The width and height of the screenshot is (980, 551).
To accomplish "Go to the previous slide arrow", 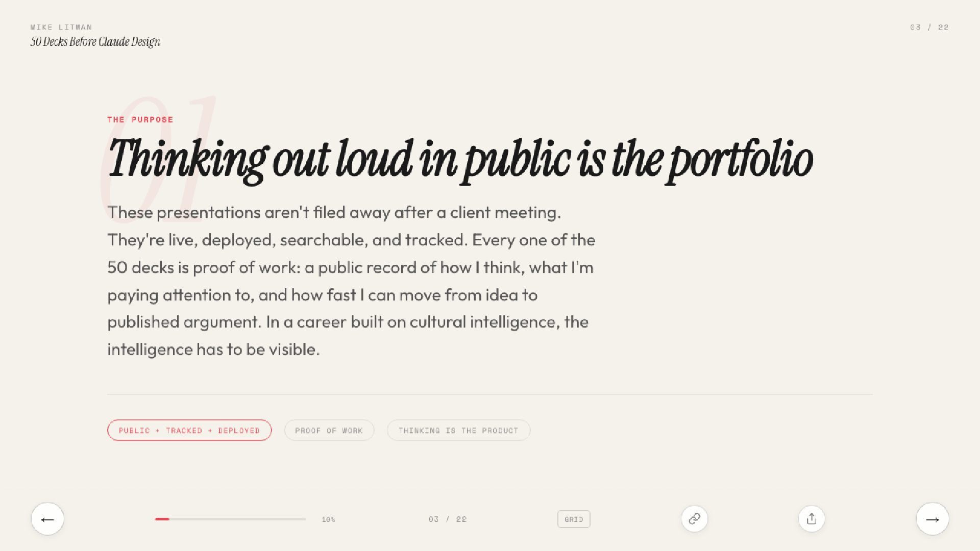I will [47, 519].
